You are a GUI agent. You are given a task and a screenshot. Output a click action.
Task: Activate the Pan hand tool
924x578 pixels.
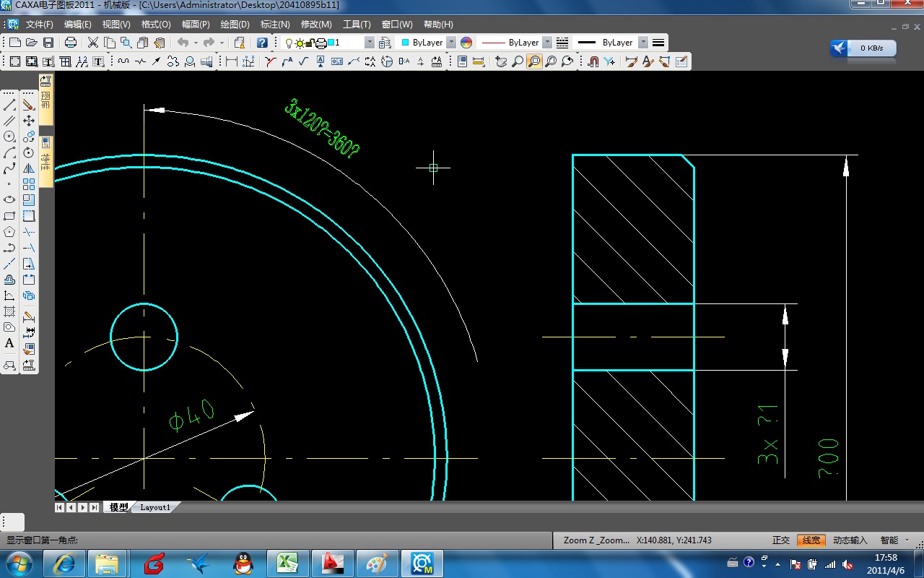(500, 62)
